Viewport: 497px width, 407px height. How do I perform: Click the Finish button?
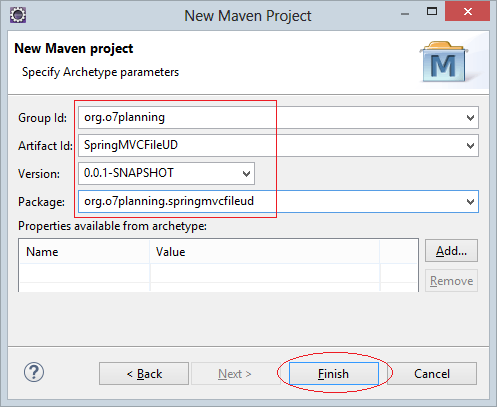click(x=334, y=374)
